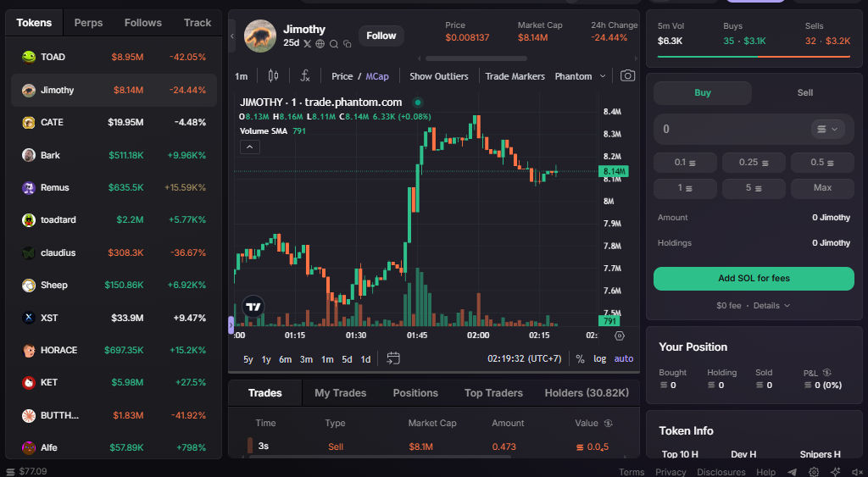
Task: Select the KET token icon
Action: (x=29, y=382)
